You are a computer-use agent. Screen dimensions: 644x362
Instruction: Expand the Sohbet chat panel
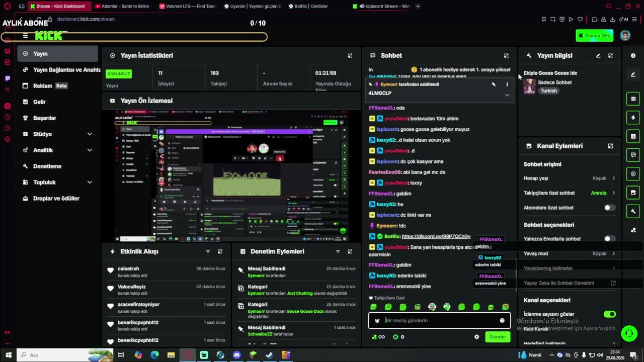(506, 55)
